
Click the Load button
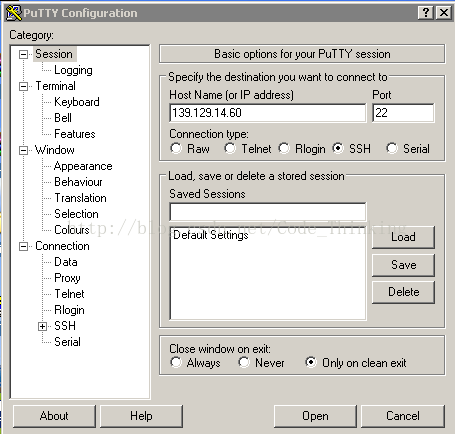click(x=403, y=237)
